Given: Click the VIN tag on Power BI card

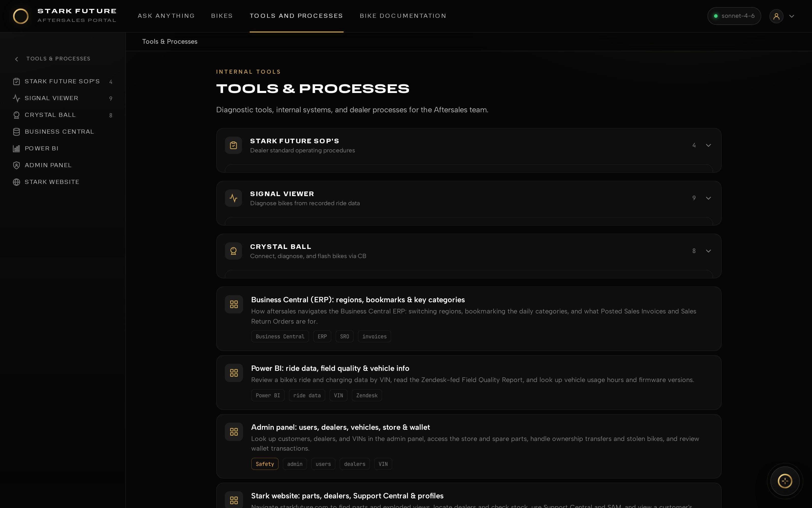Looking at the screenshot, I should coord(339,395).
